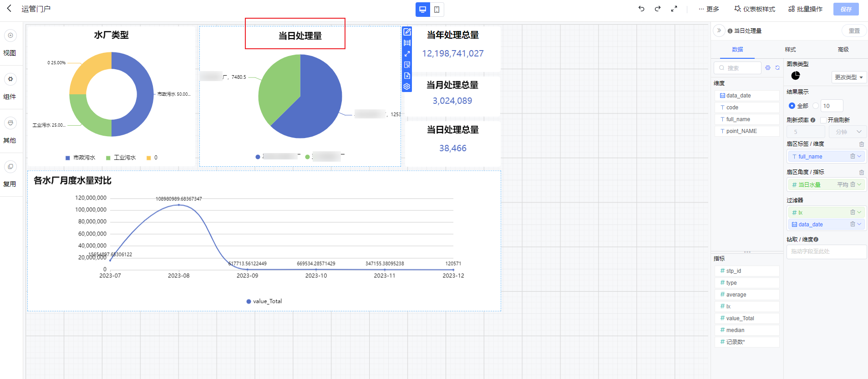The width and height of the screenshot is (868, 379).
Task: Enter fullscreen preview from top toolbar
Action: 674,9
